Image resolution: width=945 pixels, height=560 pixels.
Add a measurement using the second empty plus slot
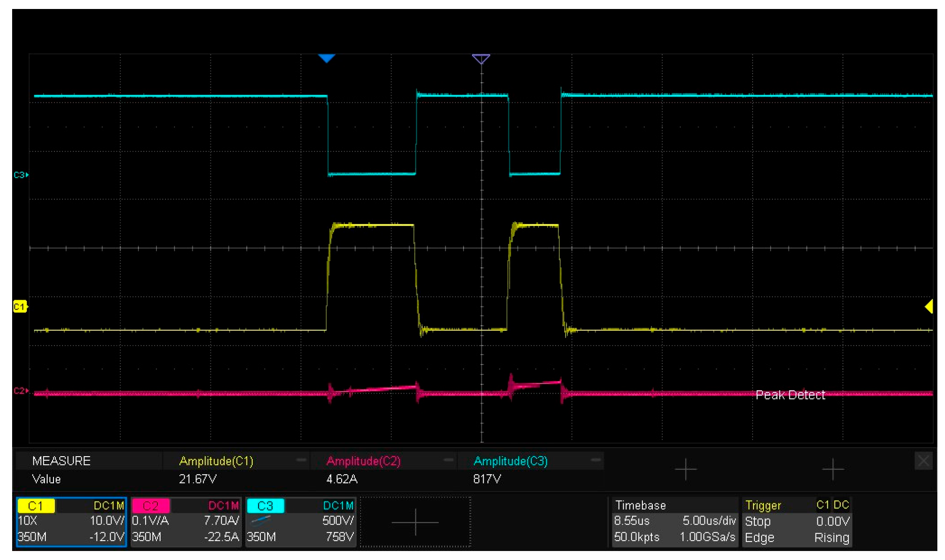click(833, 469)
